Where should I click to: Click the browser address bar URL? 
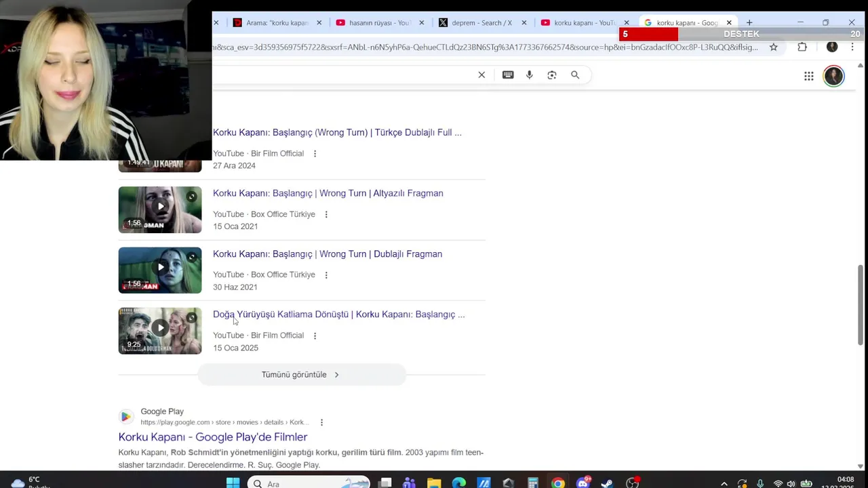[485, 47]
